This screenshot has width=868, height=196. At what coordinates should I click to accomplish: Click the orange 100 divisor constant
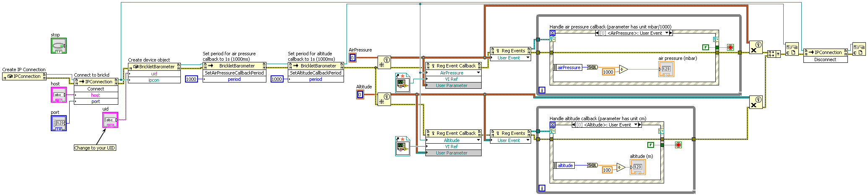607,170
